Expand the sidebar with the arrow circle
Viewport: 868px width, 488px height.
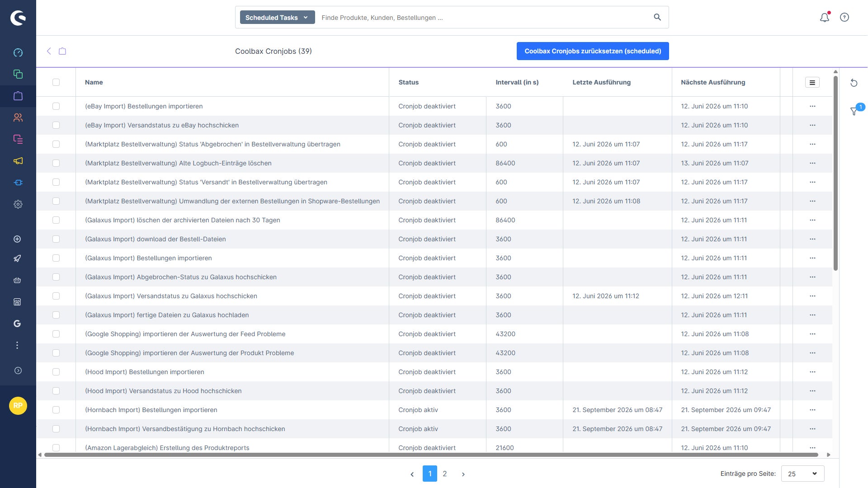(18, 371)
